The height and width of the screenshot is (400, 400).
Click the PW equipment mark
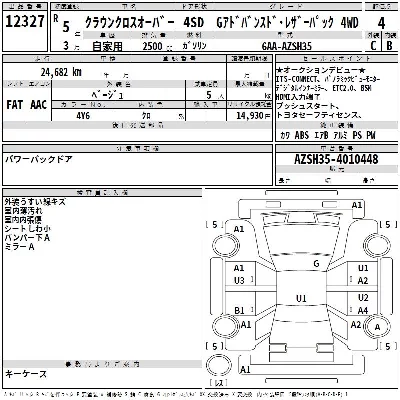pos(371,135)
